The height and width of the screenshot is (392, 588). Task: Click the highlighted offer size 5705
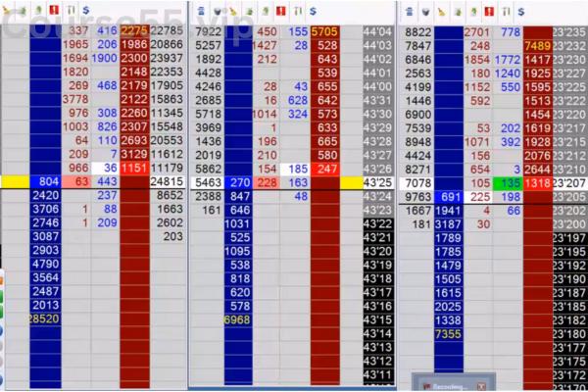tap(325, 32)
